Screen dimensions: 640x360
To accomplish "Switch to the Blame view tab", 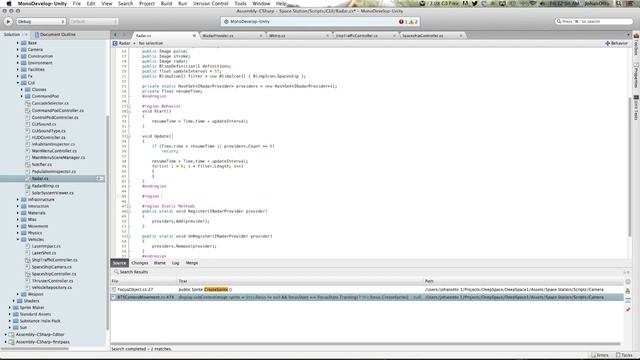I will click(x=160, y=263).
